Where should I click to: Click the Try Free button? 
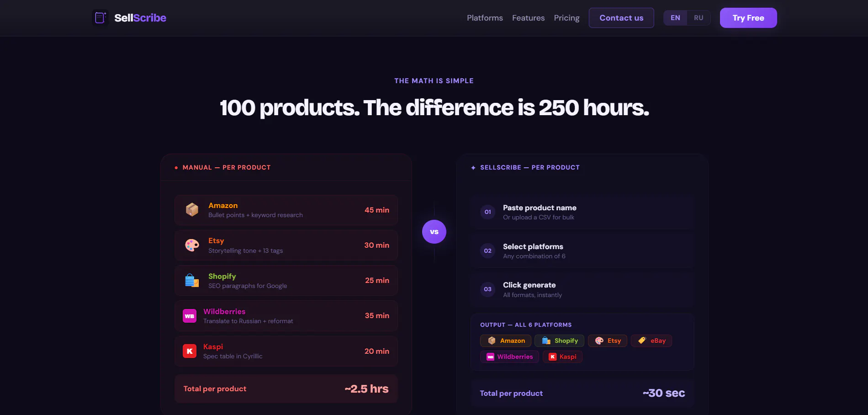pyautogui.click(x=748, y=18)
